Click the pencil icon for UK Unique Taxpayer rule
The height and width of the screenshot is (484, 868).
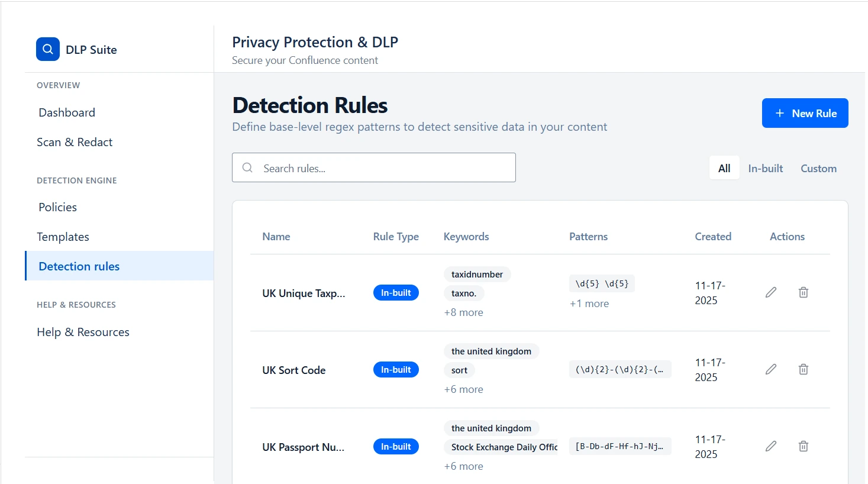[x=770, y=292]
